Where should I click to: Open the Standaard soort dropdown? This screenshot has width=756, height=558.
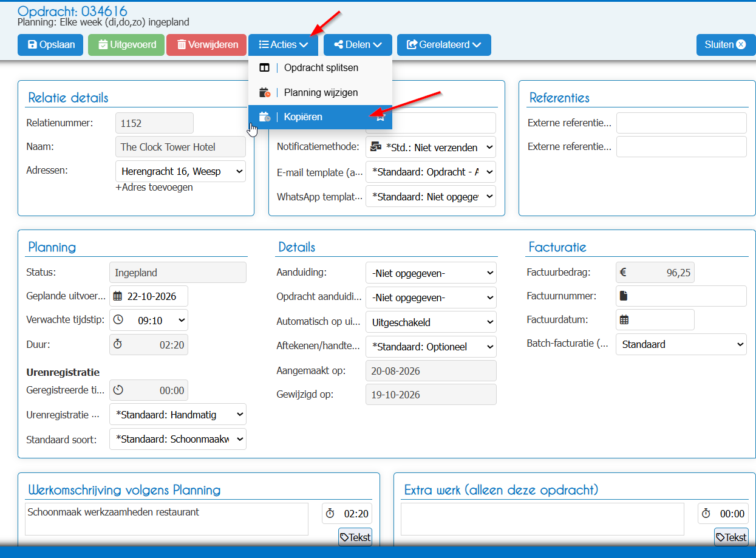point(178,439)
